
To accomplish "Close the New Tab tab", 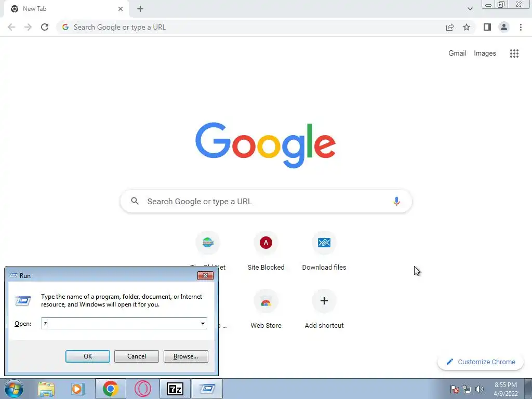I will (121, 9).
